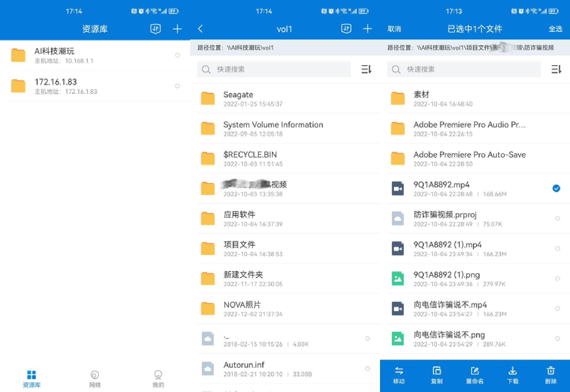The height and width of the screenshot is (392, 570).
Task: Tap the transfer shield icon in 资源库 header
Action: point(156,29)
